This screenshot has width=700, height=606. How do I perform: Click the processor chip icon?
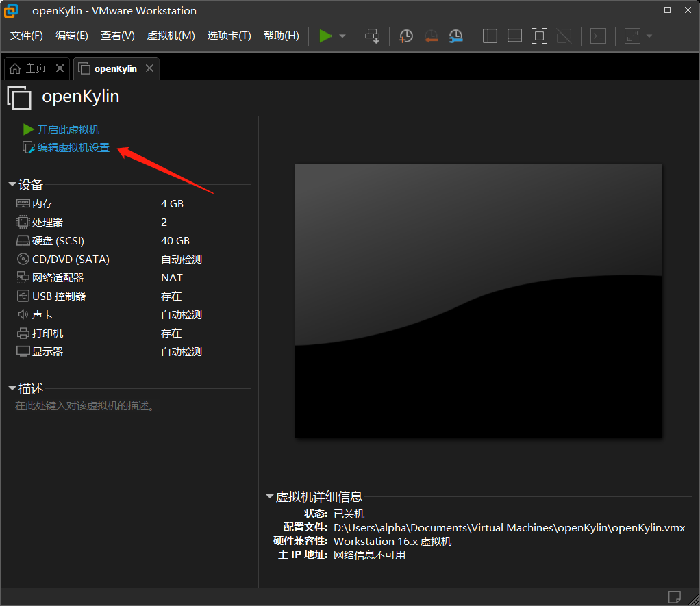tap(23, 222)
